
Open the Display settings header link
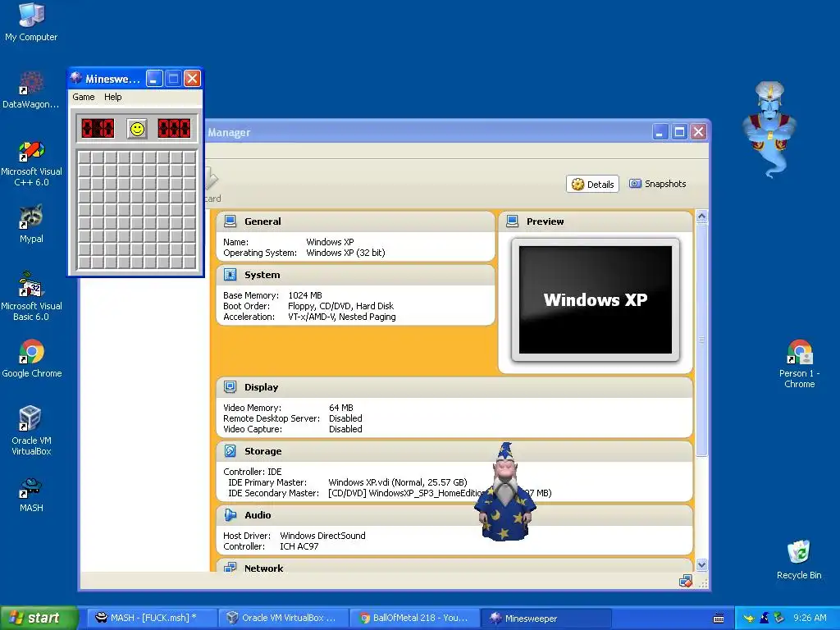[262, 387]
